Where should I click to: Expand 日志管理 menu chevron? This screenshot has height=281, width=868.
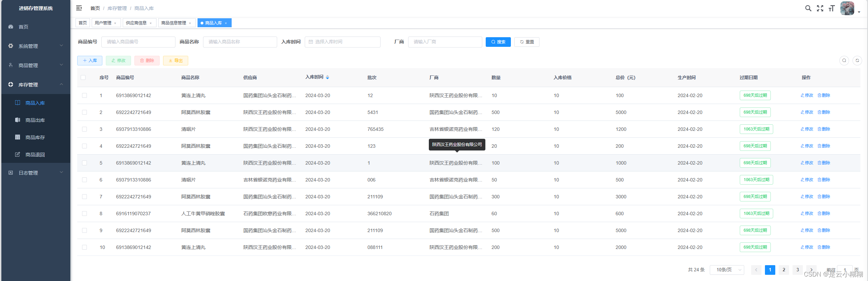click(x=61, y=172)
